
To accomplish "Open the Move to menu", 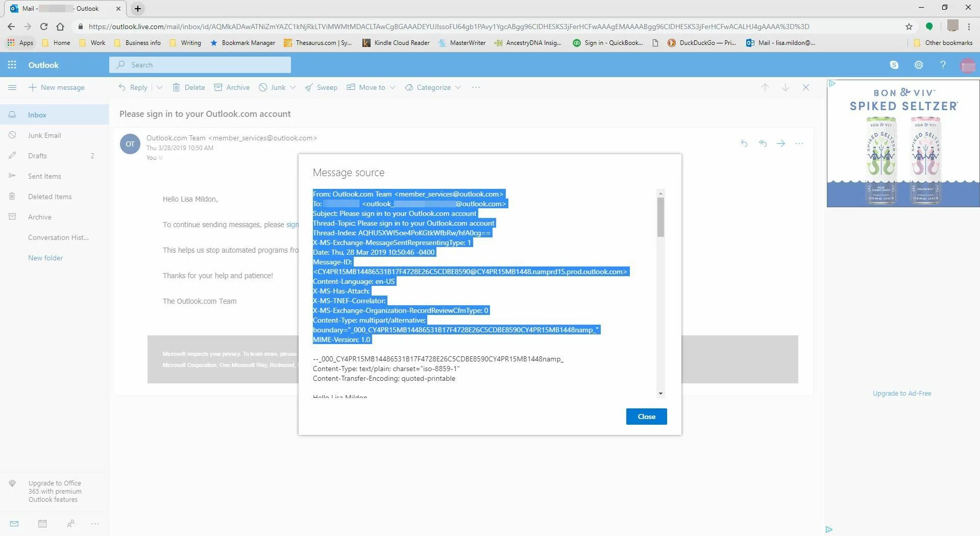I will (x=371, y=87).
